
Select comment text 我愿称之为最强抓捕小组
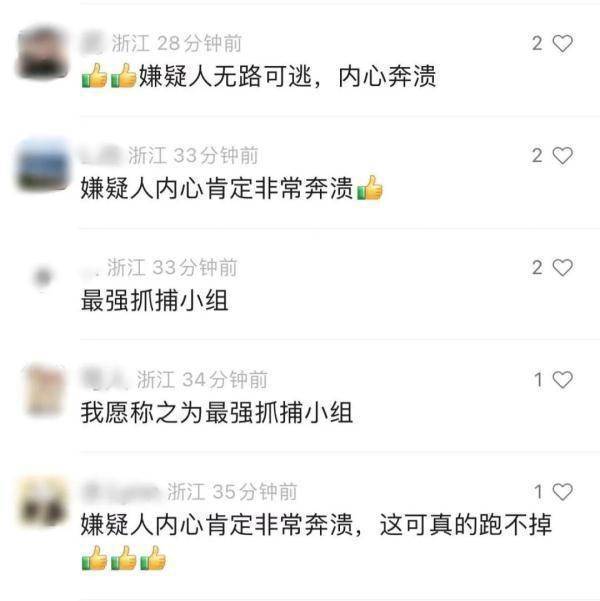(217, 412)
